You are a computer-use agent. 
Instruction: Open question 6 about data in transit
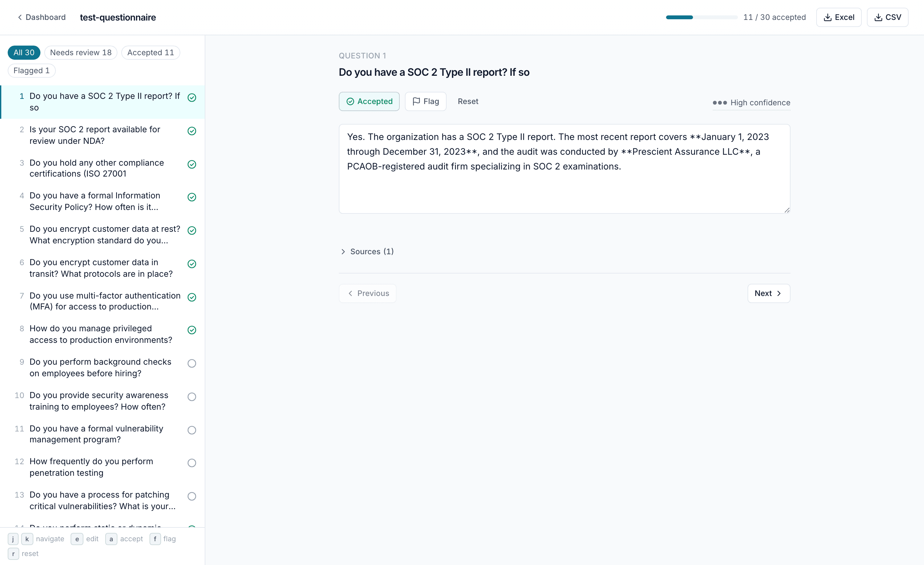[102, 268]
